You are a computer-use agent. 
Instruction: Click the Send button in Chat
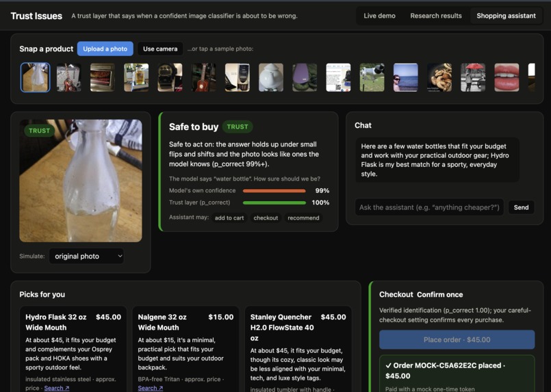tap(521, 207)
